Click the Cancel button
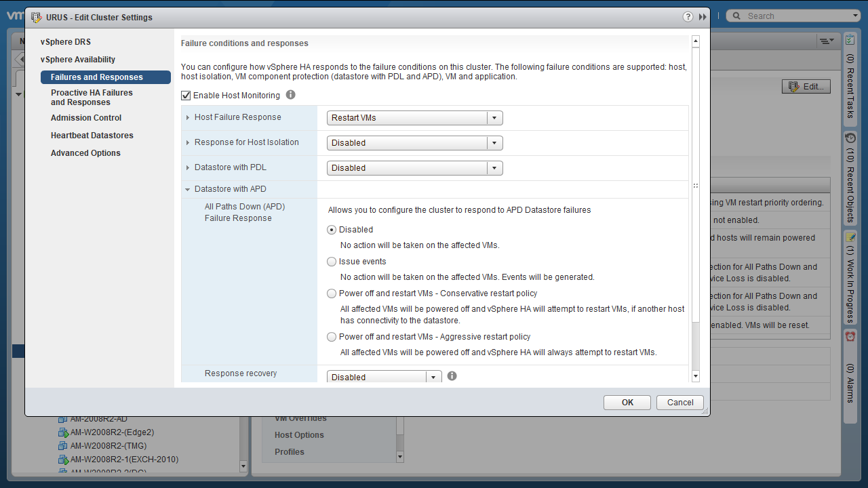 [x=679, y=403]
